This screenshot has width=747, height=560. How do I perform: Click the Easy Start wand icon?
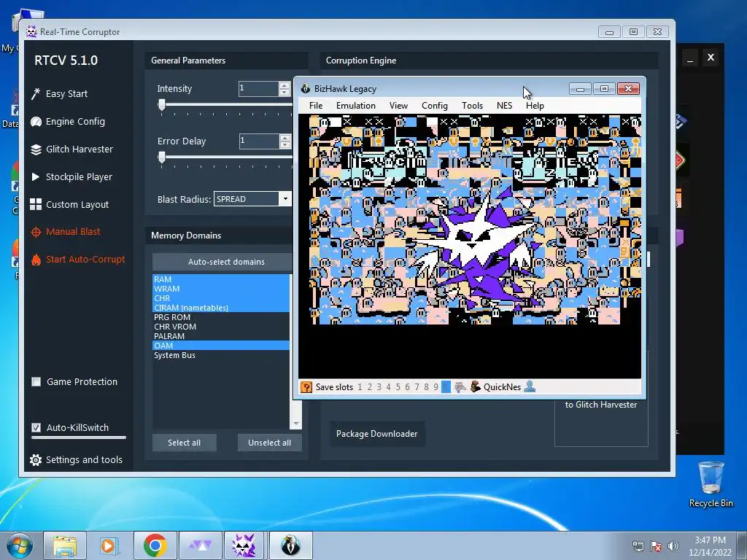36,94
